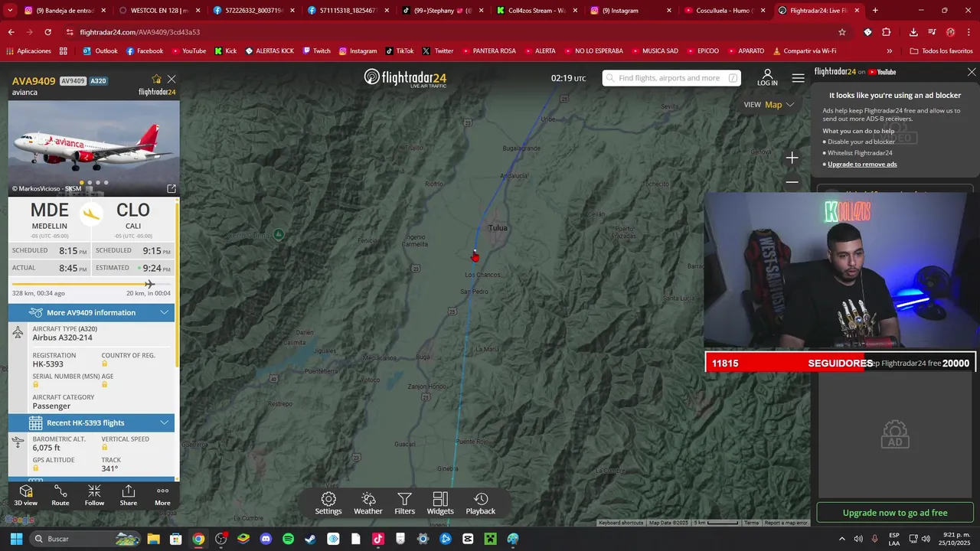Bookmark flight AVA9409 with star icon

point(156,79)
